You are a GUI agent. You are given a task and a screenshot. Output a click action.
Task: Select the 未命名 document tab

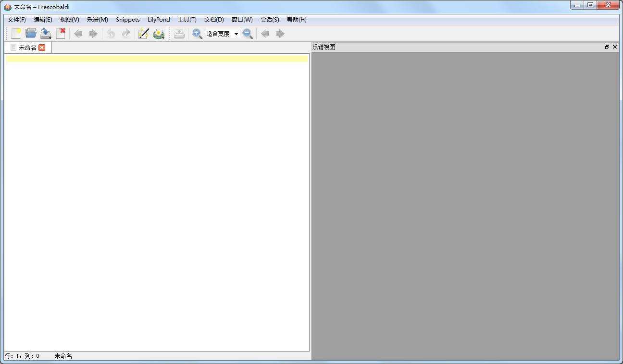27,48
